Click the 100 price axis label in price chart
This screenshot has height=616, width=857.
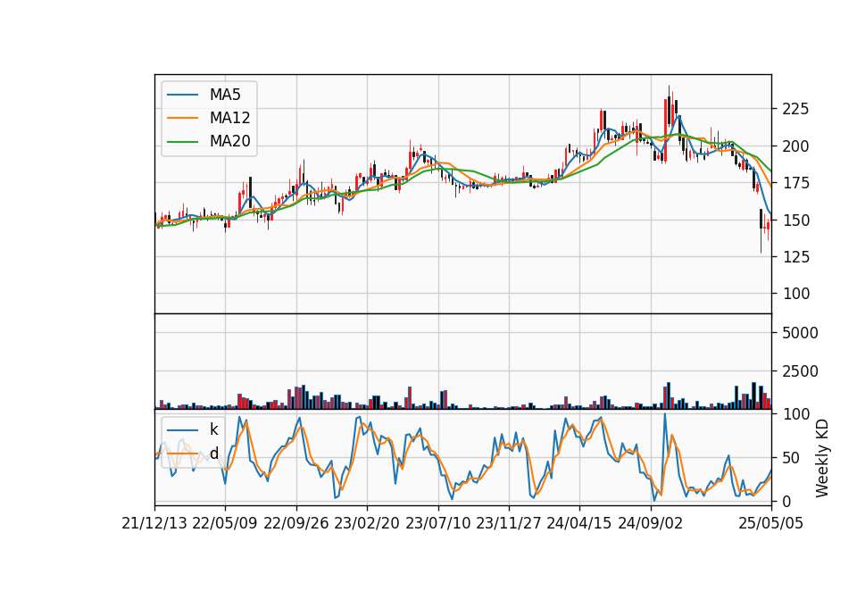click(x=795, y=294)
